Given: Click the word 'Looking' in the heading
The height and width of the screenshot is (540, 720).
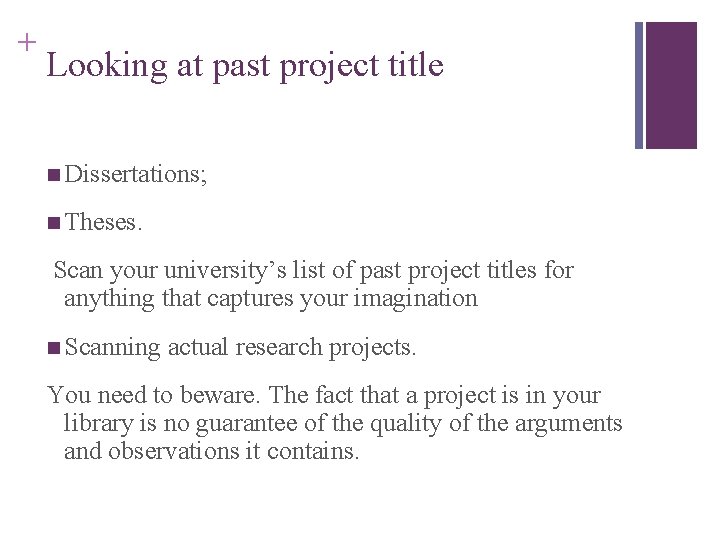Looking at the screenshot, I should coord(107,67).
